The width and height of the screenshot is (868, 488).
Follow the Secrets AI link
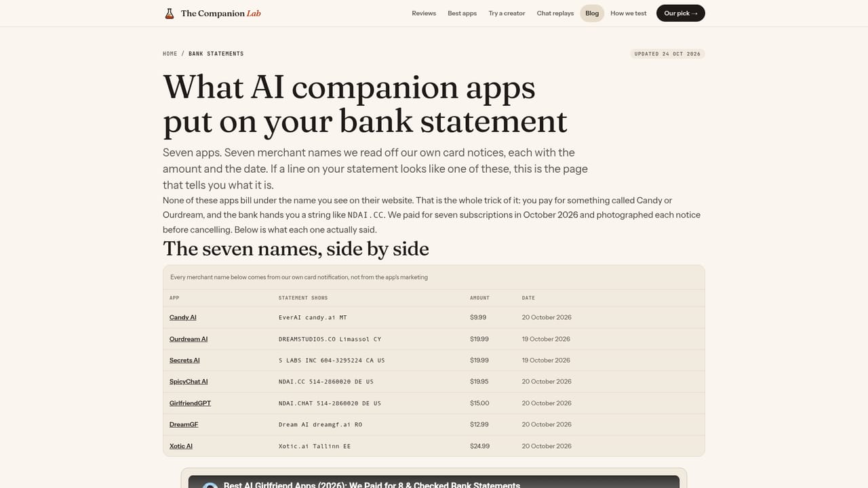(184, 360)
